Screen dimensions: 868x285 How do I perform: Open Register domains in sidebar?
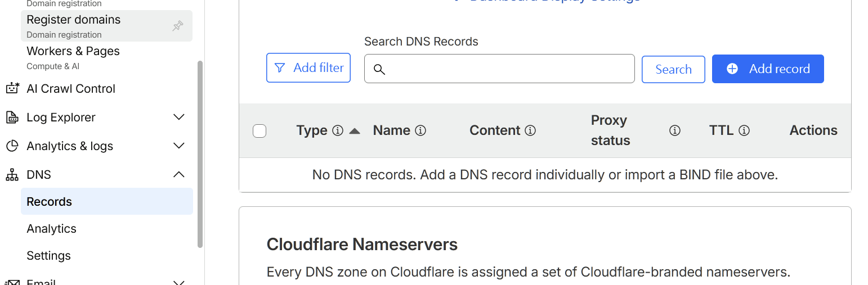coord(106,26)
